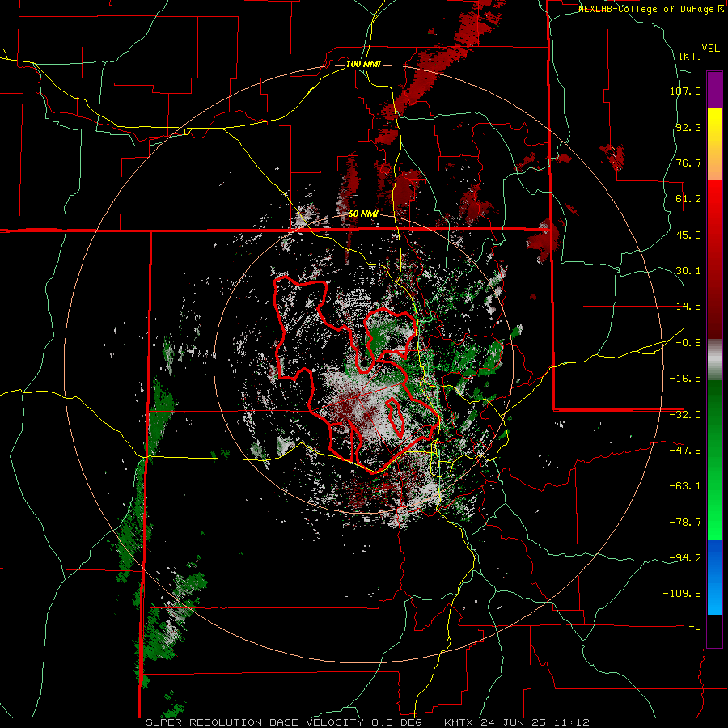Click the 45.6 value on velocity scale
This screenshot has height=728, width=728.
[x=688, y=235]
